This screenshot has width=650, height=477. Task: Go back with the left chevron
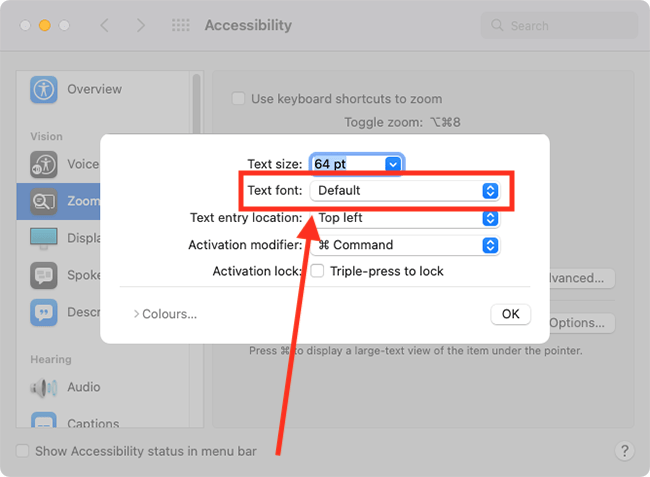click(105, 25)
